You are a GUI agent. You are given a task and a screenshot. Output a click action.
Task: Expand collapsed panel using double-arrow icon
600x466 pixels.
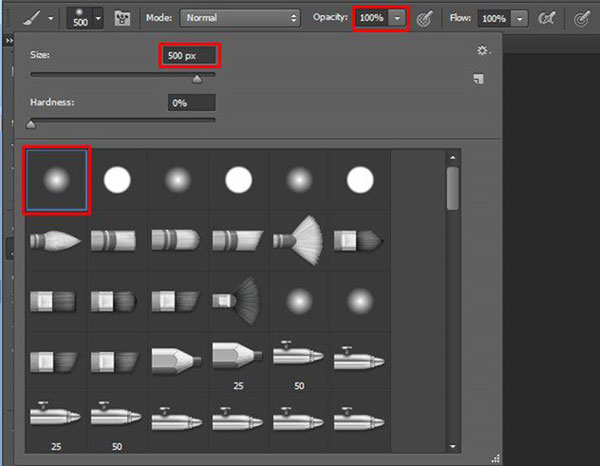[x=9, y=41]
